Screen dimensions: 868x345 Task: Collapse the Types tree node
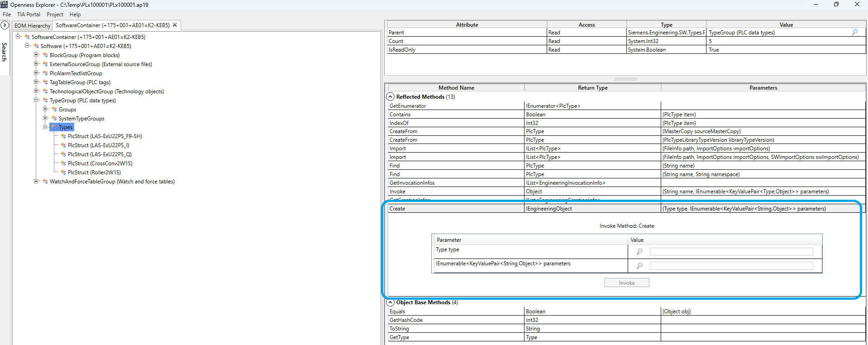[x=45, y=127]
